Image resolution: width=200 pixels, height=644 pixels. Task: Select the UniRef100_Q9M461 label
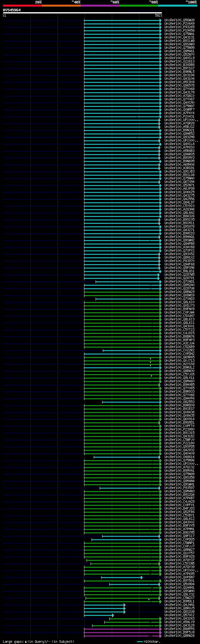tap(179, 51)
